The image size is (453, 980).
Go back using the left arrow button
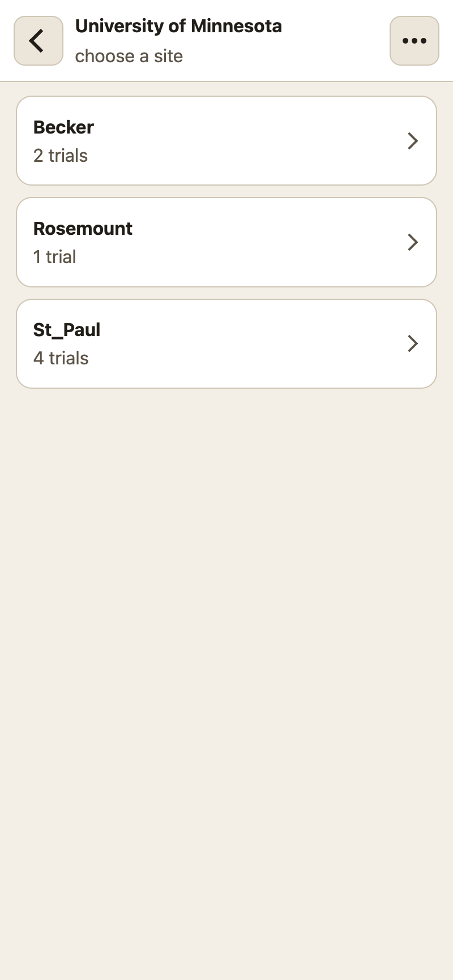pos(39,41)
